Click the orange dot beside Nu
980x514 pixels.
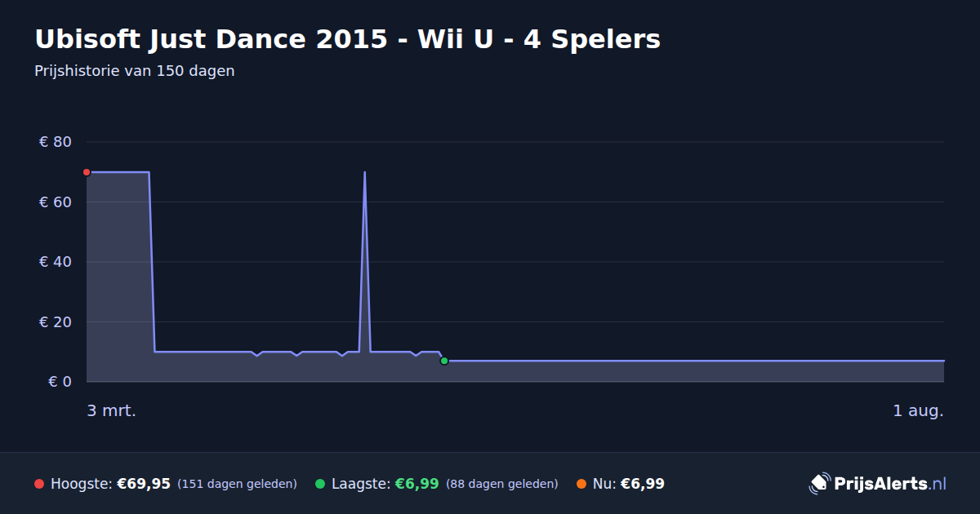tap(581, 484)
